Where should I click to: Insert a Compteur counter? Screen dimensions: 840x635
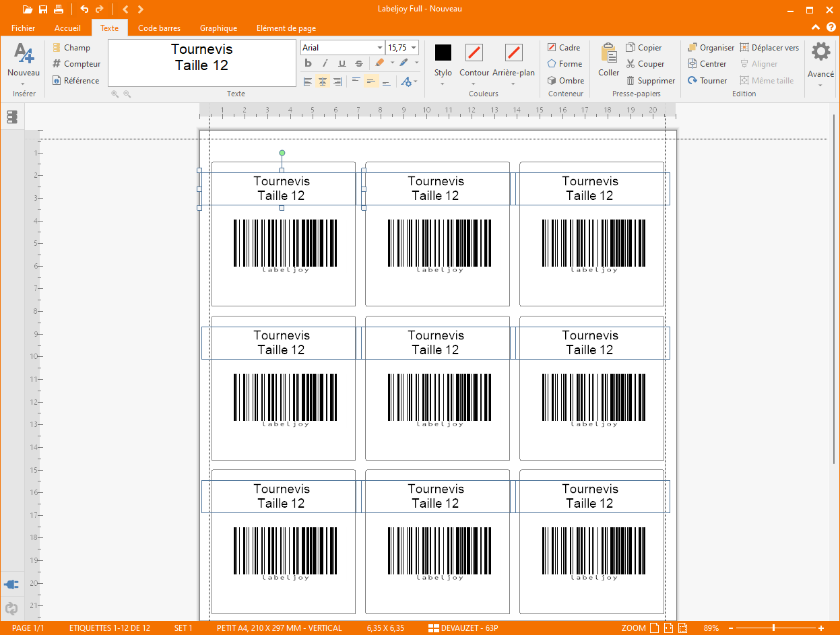[x=76, y=64]
